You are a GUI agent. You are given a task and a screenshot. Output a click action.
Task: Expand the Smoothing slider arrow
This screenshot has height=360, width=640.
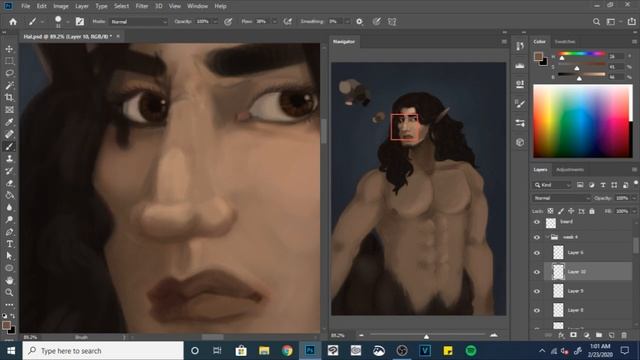click(347, 22)
